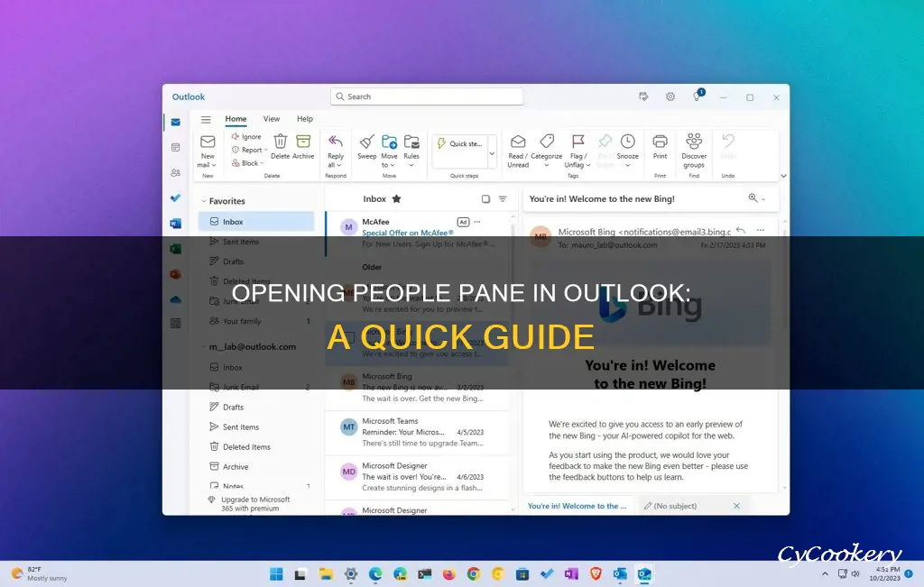Open the tips lightbulb with notification badge
Image resolution: width=924 pixels, height=587 pixels.
coord(698,96)
